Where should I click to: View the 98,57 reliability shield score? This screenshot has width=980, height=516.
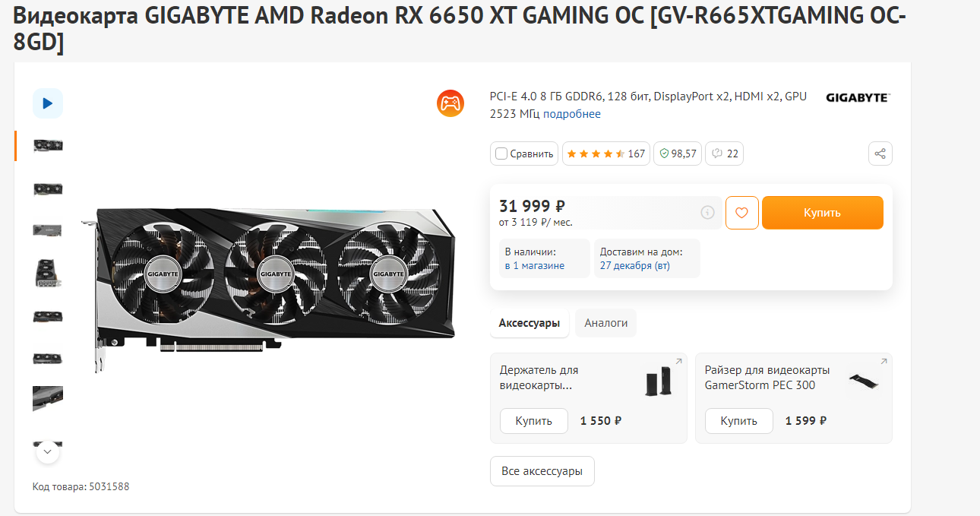pyautogui.click(x=678, y=154)
